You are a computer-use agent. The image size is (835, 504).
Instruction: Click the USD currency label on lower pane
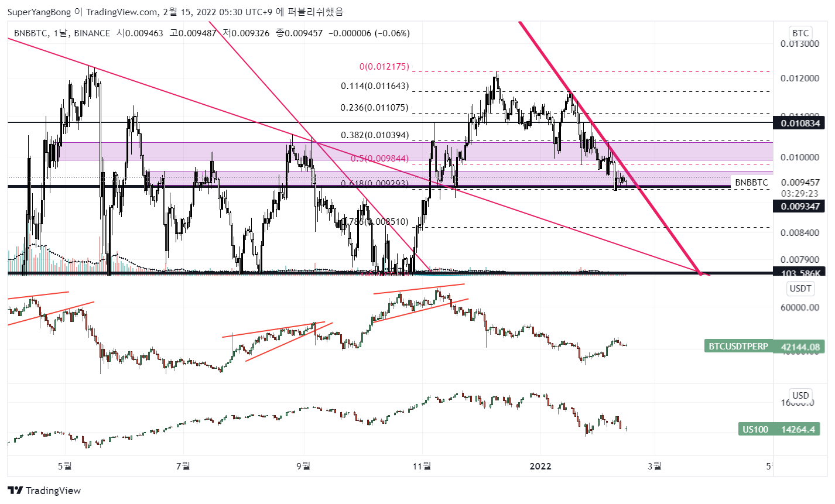(x=800, y=395)
